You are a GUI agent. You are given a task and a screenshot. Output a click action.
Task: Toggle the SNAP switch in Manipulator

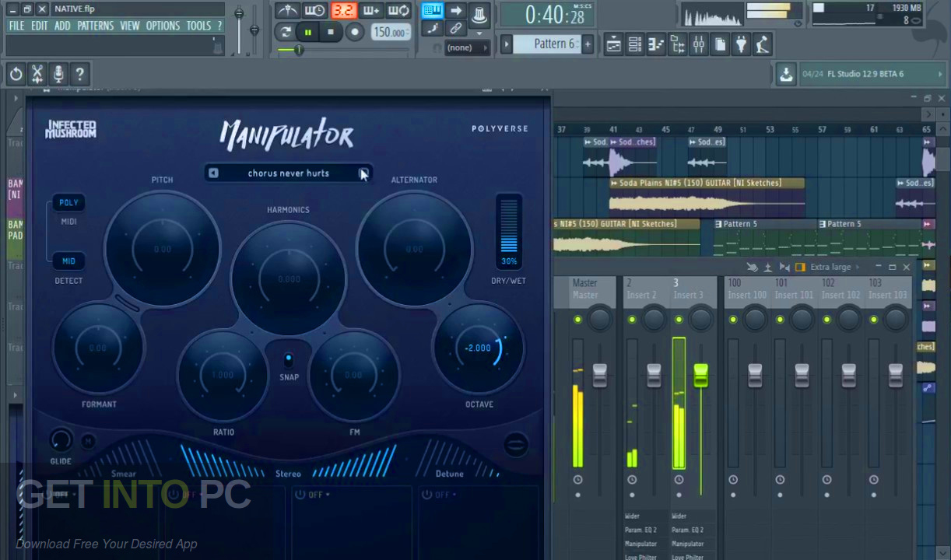(288, 359)
